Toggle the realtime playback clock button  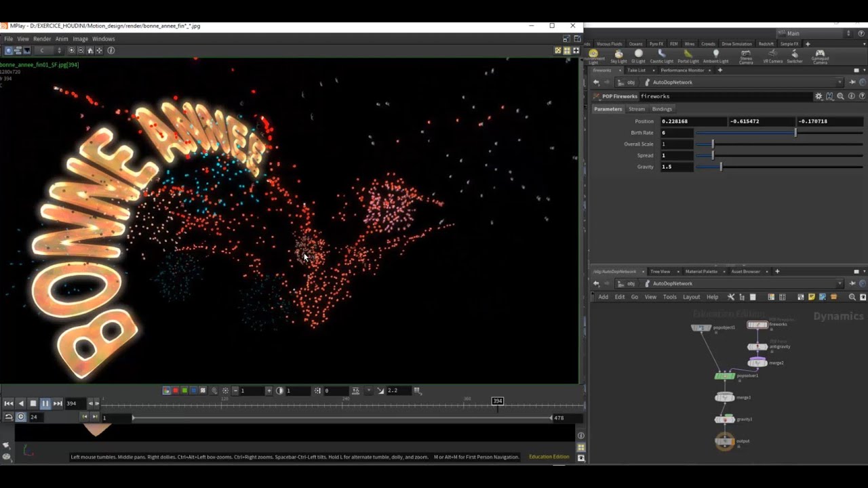pos(21,417)
